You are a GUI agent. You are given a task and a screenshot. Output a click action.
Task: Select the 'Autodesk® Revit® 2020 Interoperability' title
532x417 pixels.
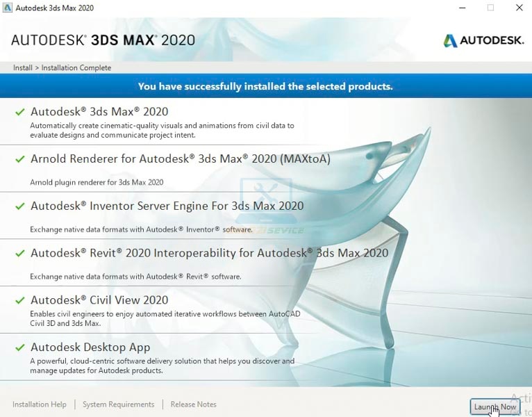click(x=209, y=253)
